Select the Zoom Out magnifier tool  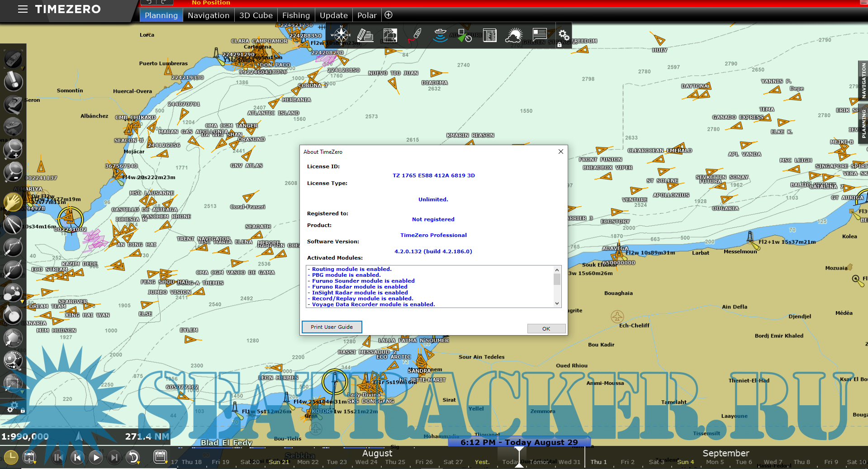13,172
